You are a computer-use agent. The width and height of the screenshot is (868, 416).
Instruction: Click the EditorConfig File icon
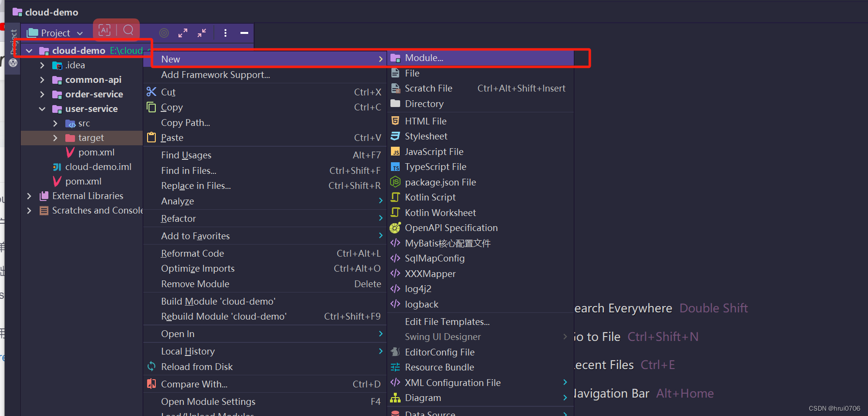tap(395, 352)
